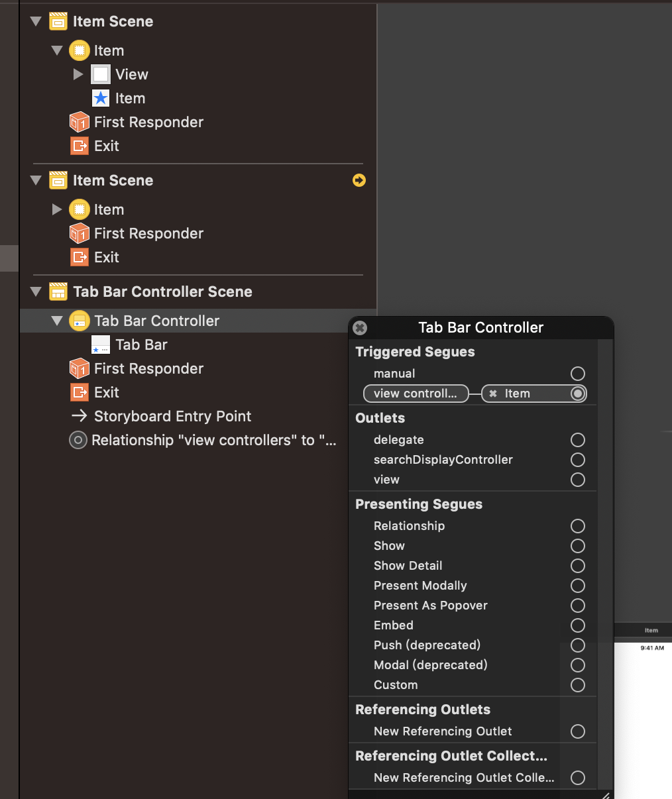672x799 pixels.
Task: Collapse the second Item Scene with the yellow arrow
Action: coord(36,181)
